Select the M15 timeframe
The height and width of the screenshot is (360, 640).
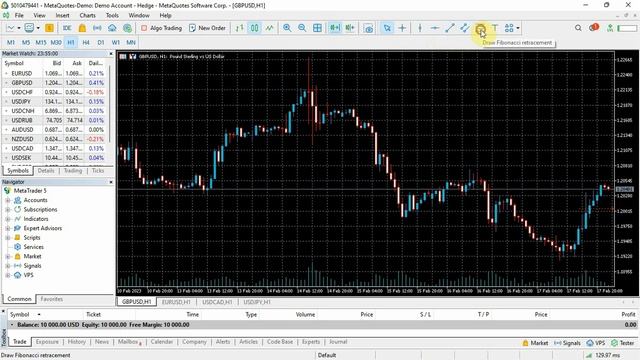pyautogui.click(x=41, y=42)
